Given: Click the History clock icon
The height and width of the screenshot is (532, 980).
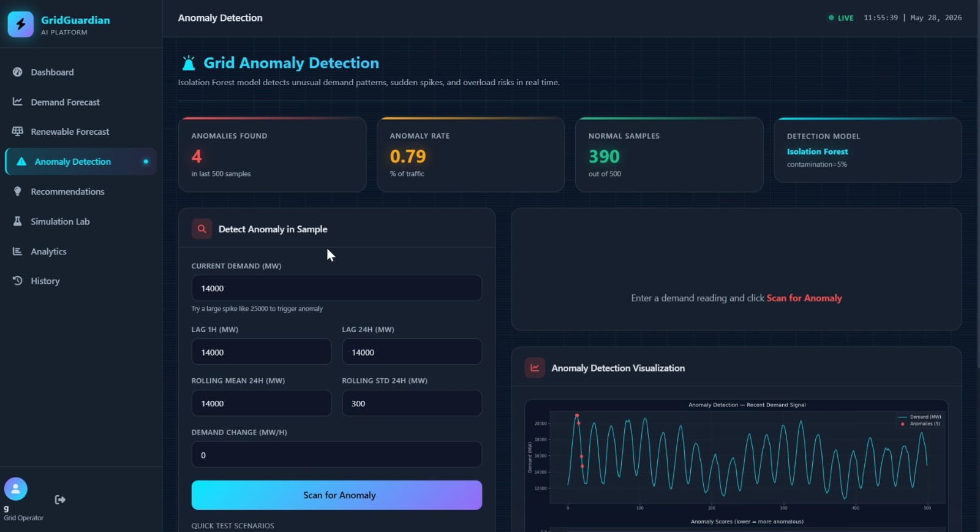Looking at the screenshot, I should 18,281.
